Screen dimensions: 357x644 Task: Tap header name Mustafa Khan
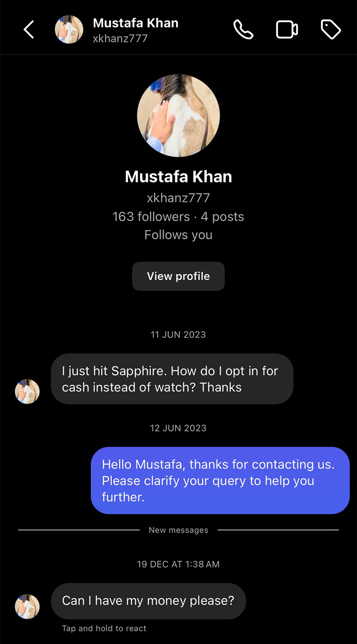pyautogui.click(x=136, y=23)
